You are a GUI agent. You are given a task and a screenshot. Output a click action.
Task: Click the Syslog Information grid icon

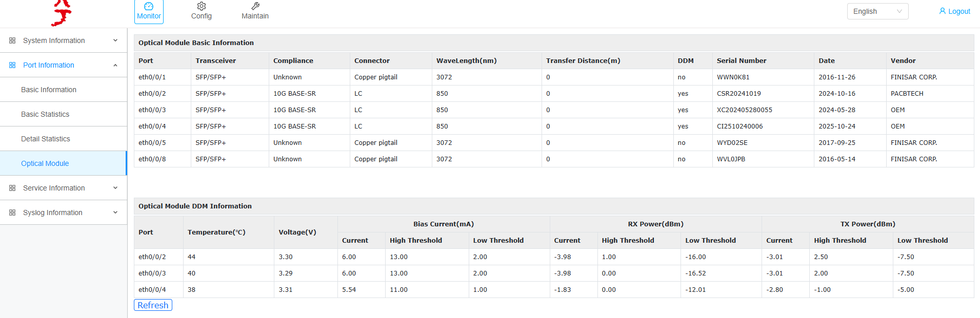[x=12, y=213]
